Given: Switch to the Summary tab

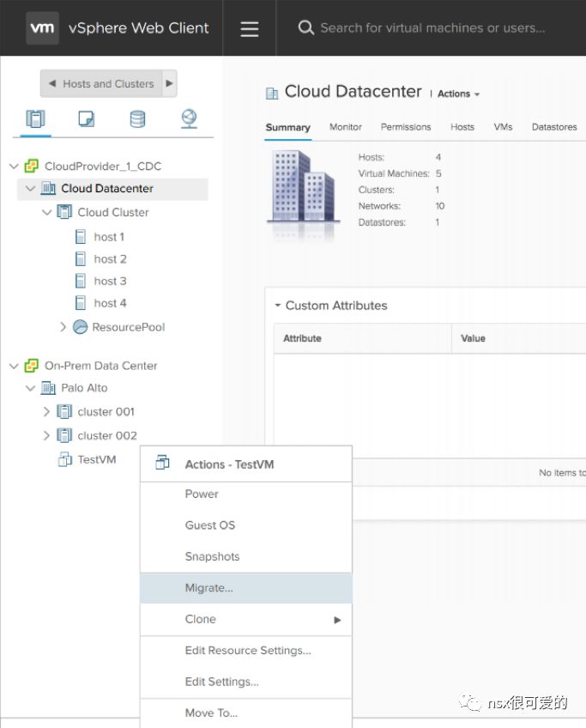Looking at the screenshot, I should [x=287, y=127].
